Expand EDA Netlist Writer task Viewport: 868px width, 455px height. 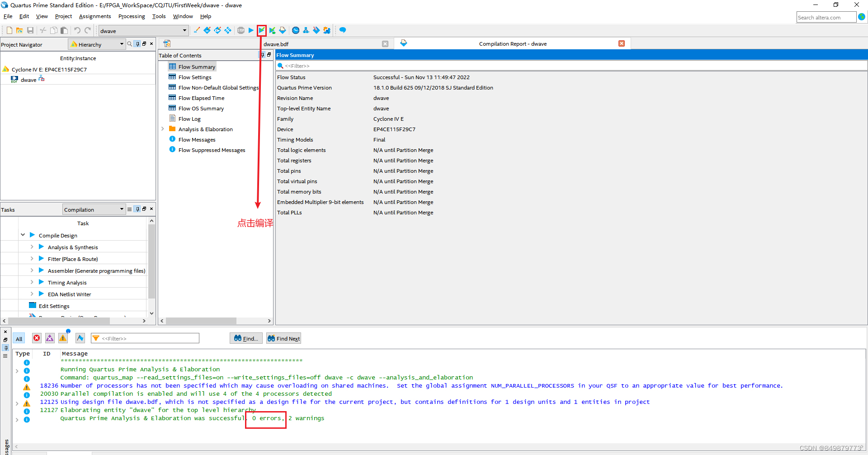[32, 294]
